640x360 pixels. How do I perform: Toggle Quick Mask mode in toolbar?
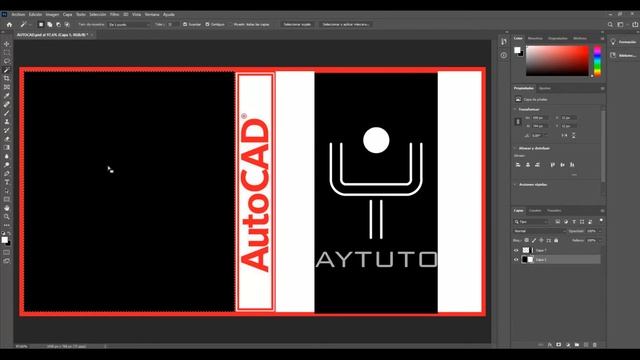click(7, 252)
